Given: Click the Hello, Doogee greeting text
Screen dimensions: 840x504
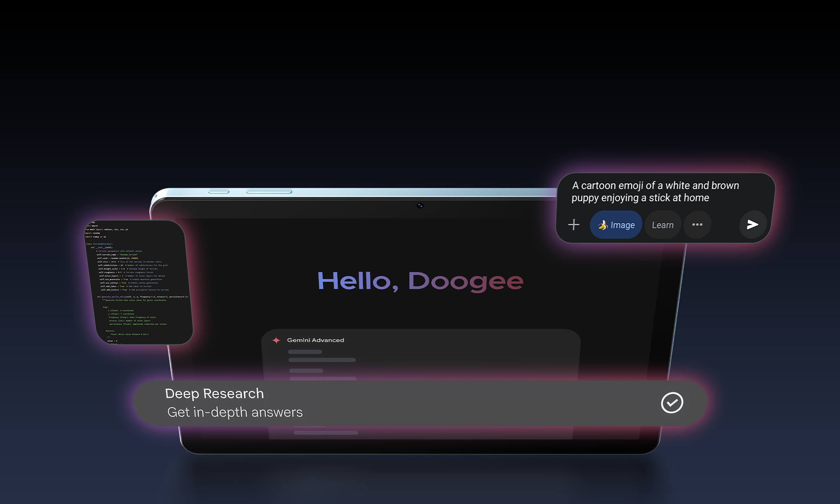Looking at the screenshot, I should [420, 281].
